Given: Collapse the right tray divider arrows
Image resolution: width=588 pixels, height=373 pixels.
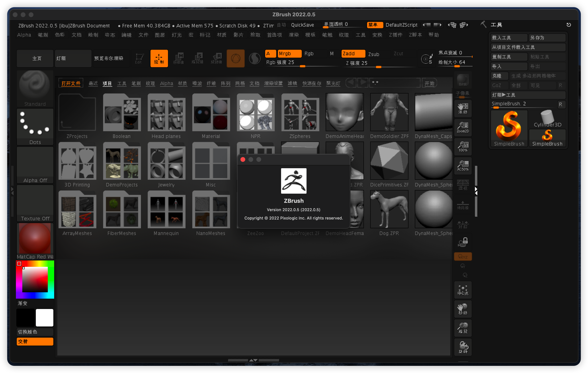Looking at the screenshot, I should (x=476, y=191).
